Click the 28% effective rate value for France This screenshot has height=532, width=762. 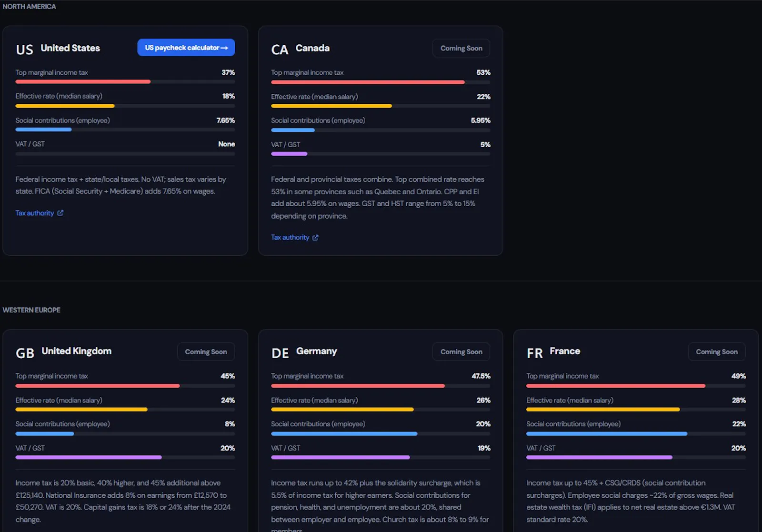pyautogui.click(x=739, y=401)
